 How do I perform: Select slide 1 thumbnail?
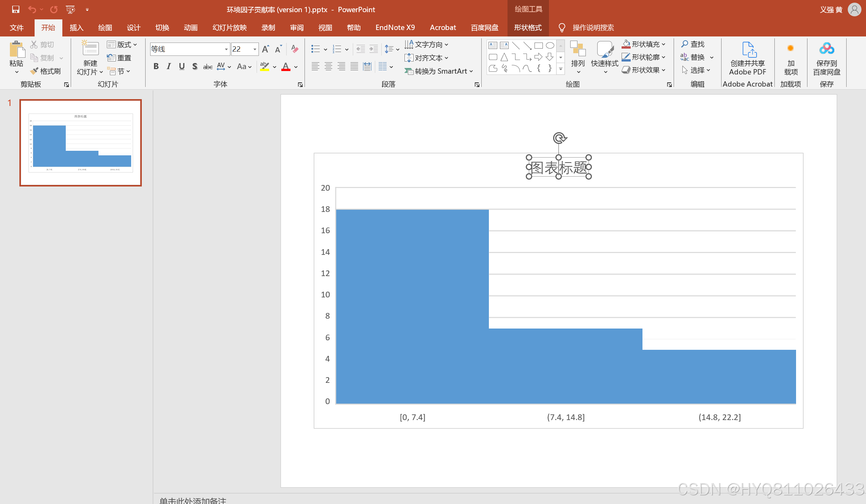coord(81,143)
